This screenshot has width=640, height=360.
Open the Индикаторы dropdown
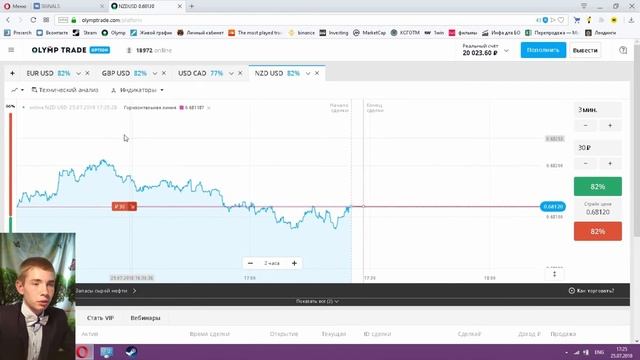(x=138, y=90)
